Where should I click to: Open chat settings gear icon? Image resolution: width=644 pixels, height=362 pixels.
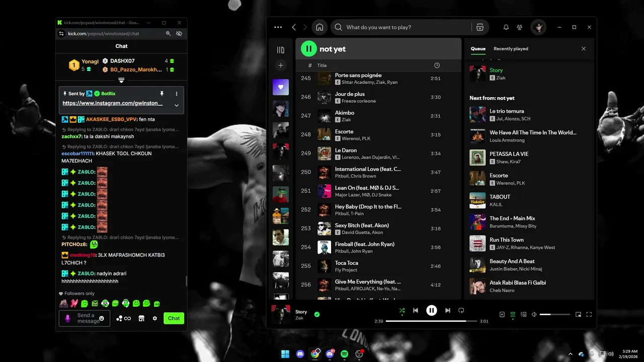point(155,318)
